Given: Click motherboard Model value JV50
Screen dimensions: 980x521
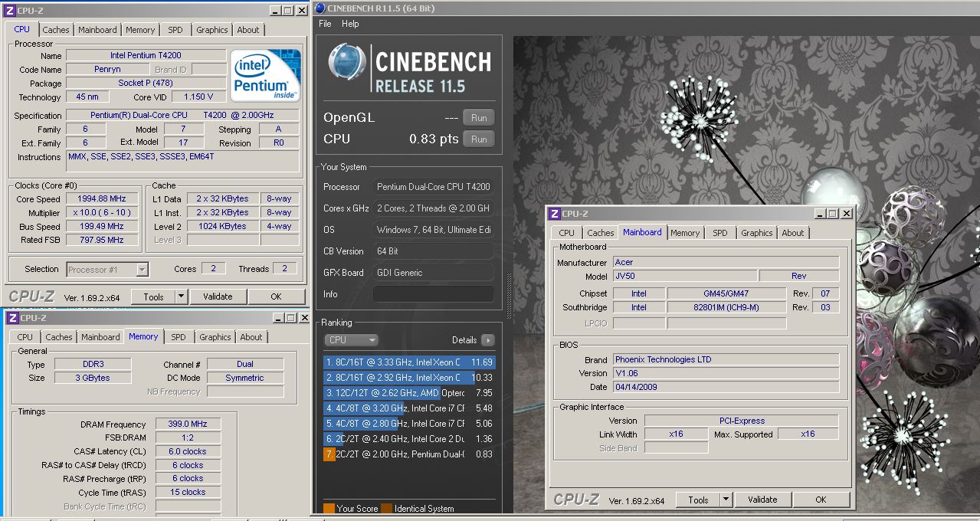Looking at the screenshot, I should coord(684,276).
